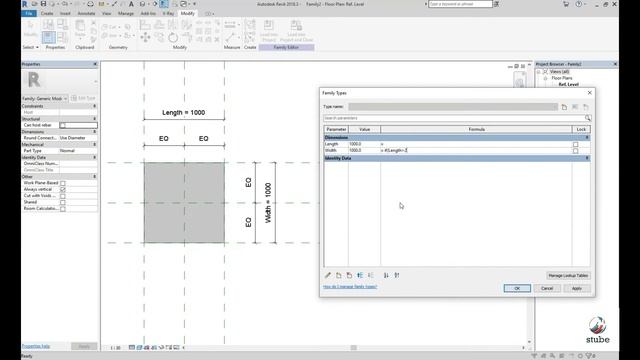Viewport: 640px width, 360px height.
Task: Open the File tab
Action: tap(29, 13)
